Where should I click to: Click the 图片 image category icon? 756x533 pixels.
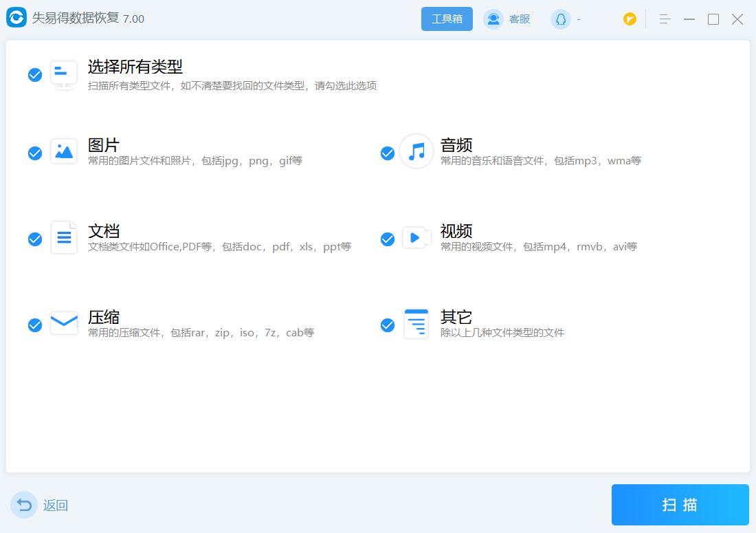[x=63, y=152]
